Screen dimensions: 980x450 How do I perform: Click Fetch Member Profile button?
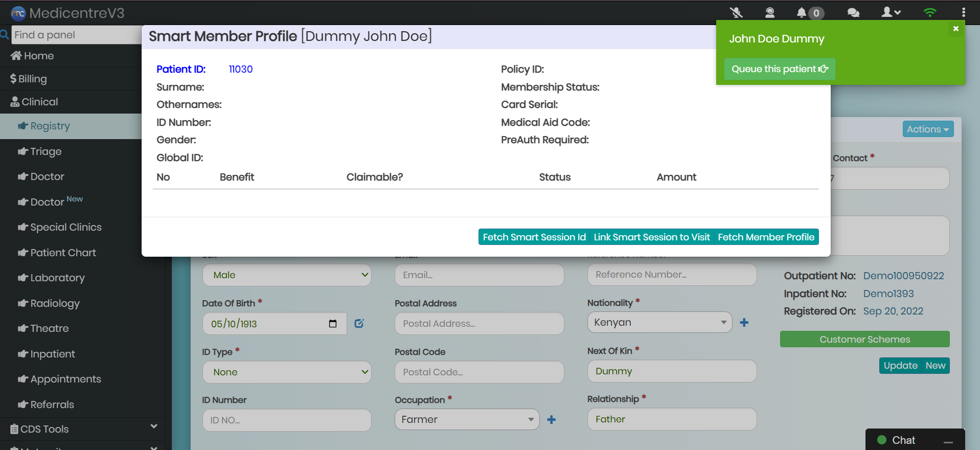click(766, 237)
